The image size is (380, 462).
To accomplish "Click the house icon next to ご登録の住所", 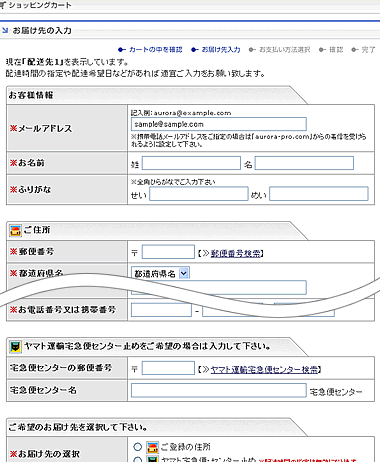I will coord(152,447).
